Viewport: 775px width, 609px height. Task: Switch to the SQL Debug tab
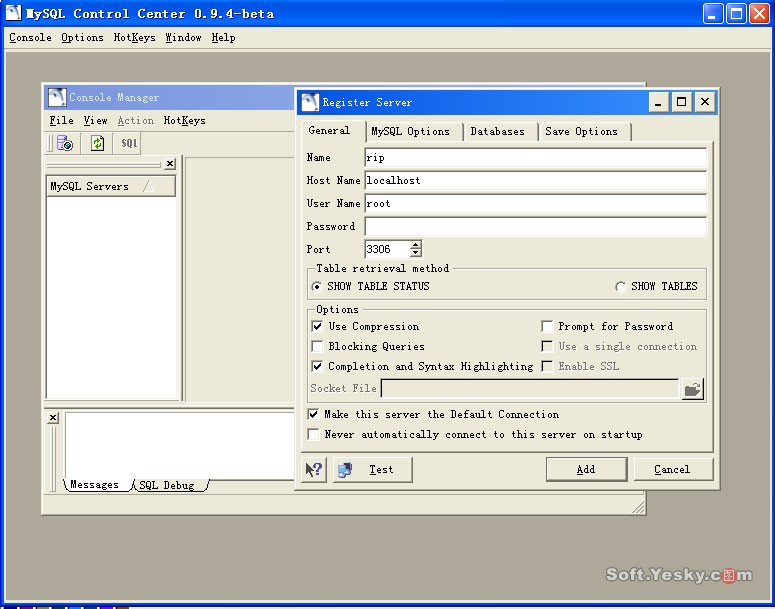point(167,485)
